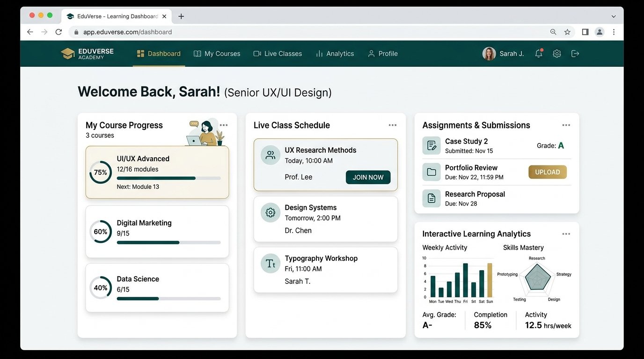Go back using browser back arrow
Image resolution: width=644 pixels, height=359 pixels.
30,32
